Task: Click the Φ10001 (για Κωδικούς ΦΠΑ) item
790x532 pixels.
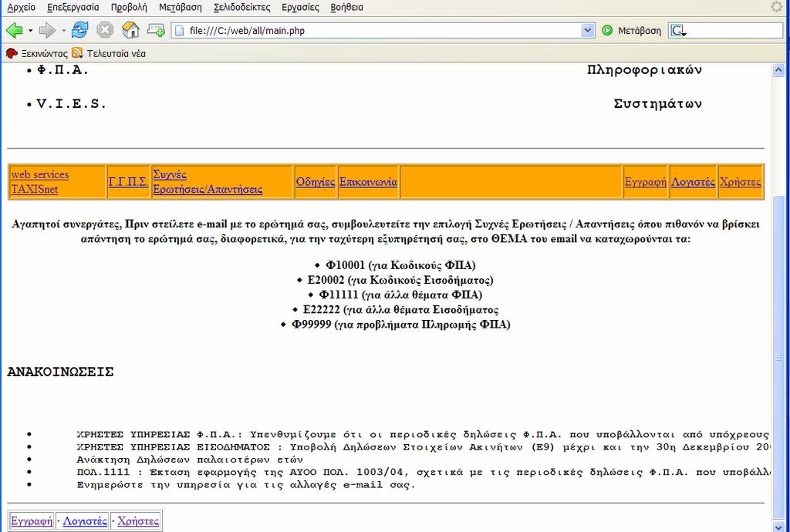Action: (x=400, y=265)
